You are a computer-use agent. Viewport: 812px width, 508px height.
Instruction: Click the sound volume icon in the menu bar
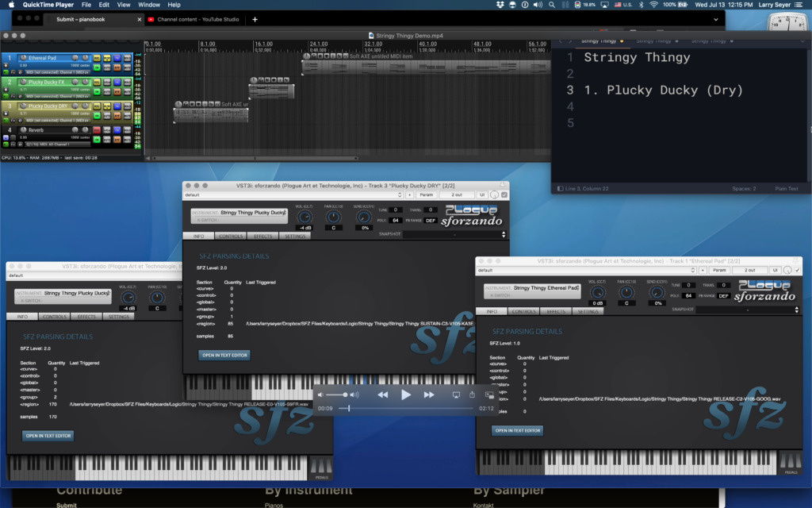pyautogui.click(x=538, y=5)
